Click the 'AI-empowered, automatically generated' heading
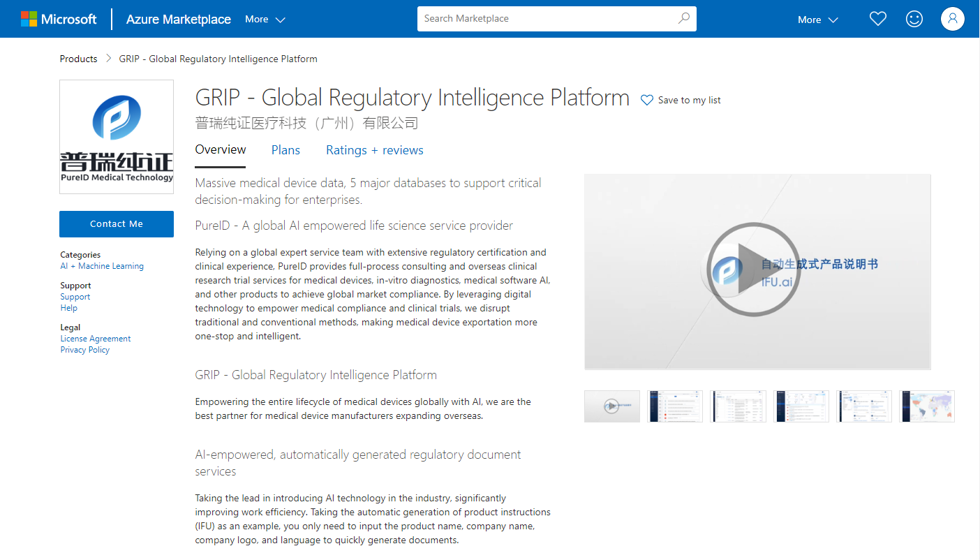 pyautogui.click(x=358, y=463)
